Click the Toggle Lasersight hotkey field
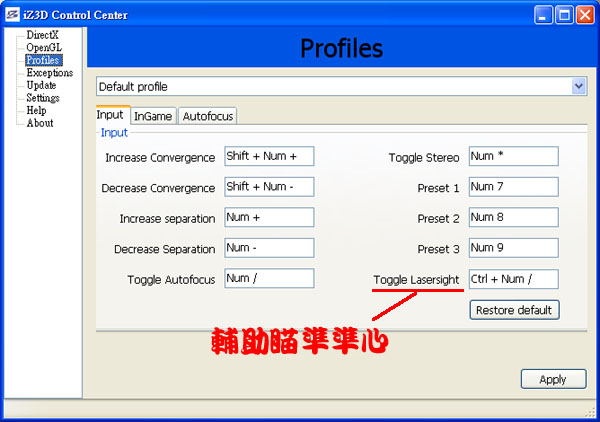The width and height of the screenshot is (600, 422). (x=514, y=279)
